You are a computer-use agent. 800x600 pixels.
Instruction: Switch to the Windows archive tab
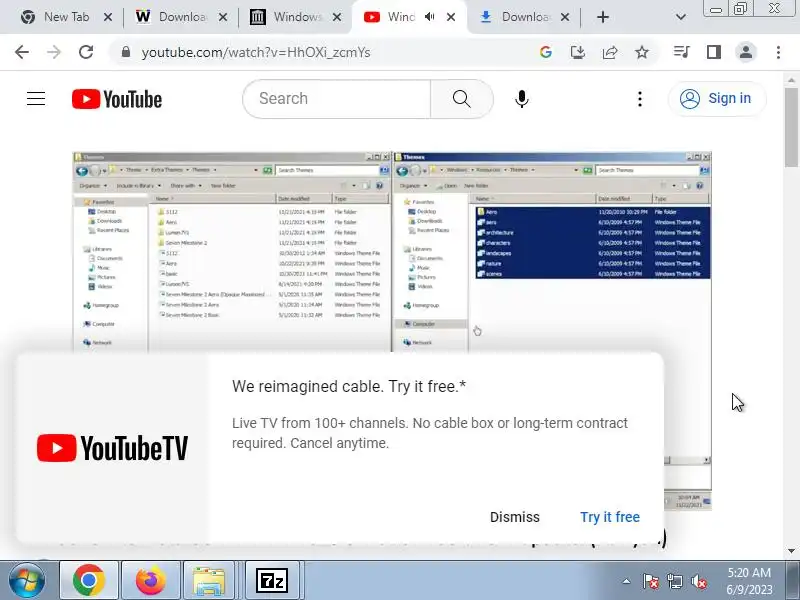(x=296, y=17)
